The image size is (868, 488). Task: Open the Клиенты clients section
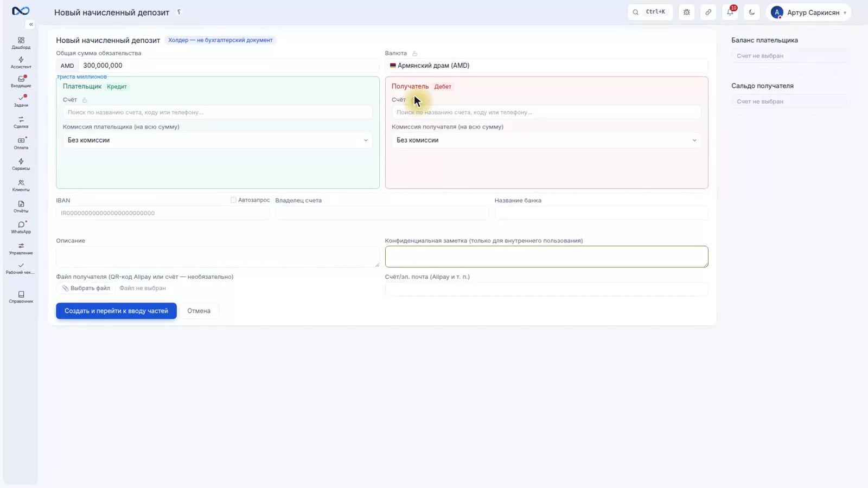click(21, 185)
